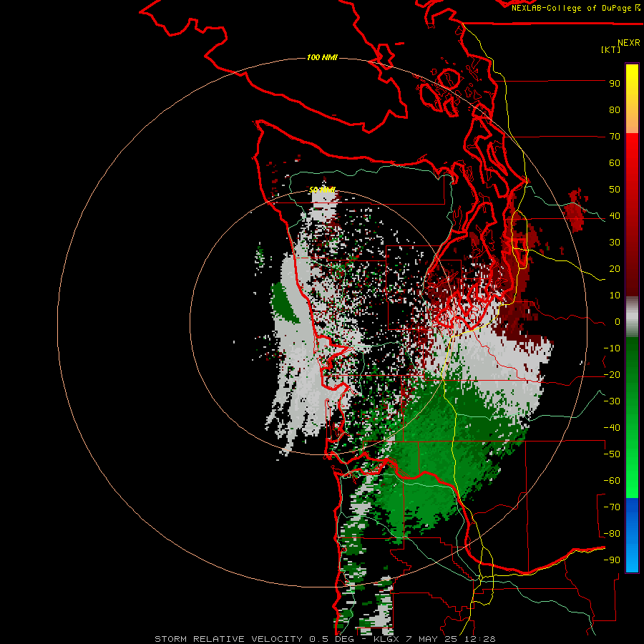
Task: Click the bright green segment of the color bar
Action: pyautogui.click(x=632, y=418)
